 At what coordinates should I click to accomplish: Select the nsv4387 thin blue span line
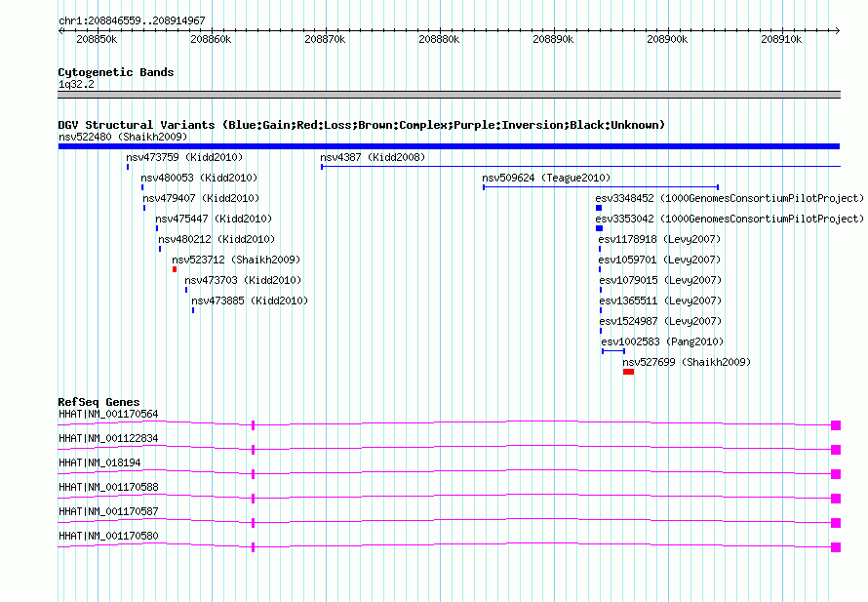580,166
